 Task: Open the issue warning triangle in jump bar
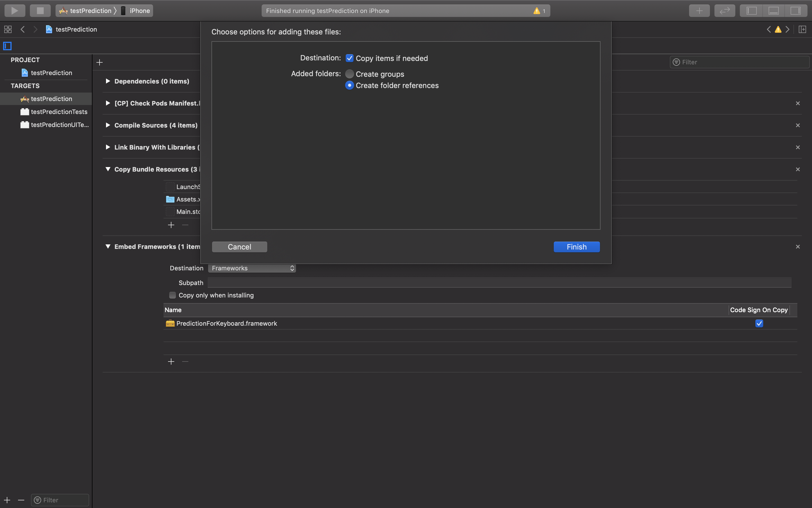778,29
